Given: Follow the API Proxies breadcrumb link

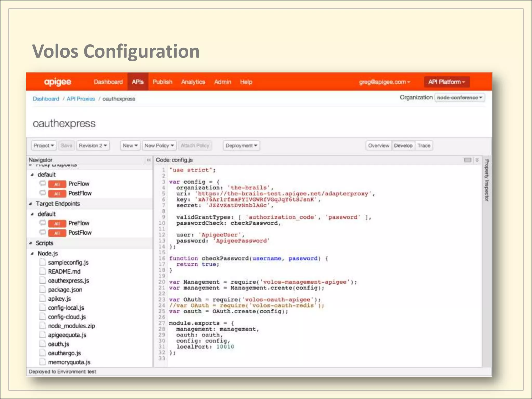Looking at the screenshot, I should tap(81, 99).
